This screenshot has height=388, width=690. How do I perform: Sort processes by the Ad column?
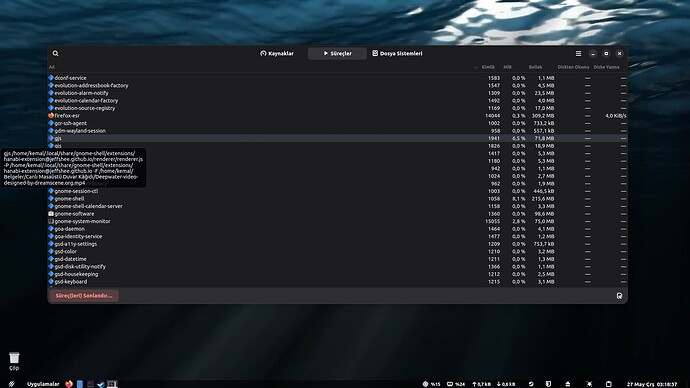point(52,67)
